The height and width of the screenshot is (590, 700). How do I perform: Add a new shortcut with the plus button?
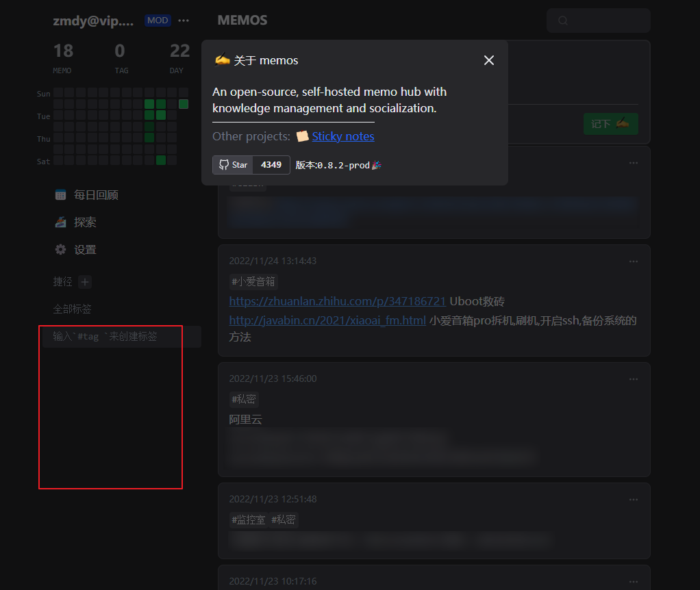point(85,282)
